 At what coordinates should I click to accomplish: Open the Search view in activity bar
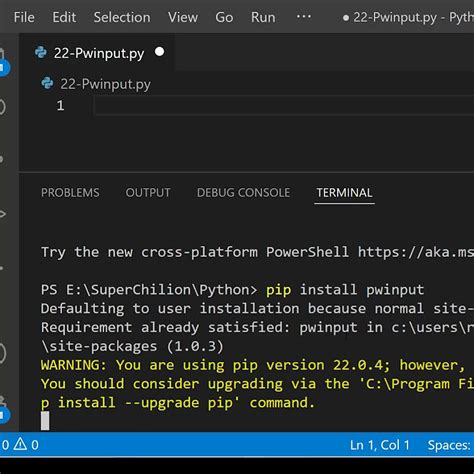tap(2, 107)
